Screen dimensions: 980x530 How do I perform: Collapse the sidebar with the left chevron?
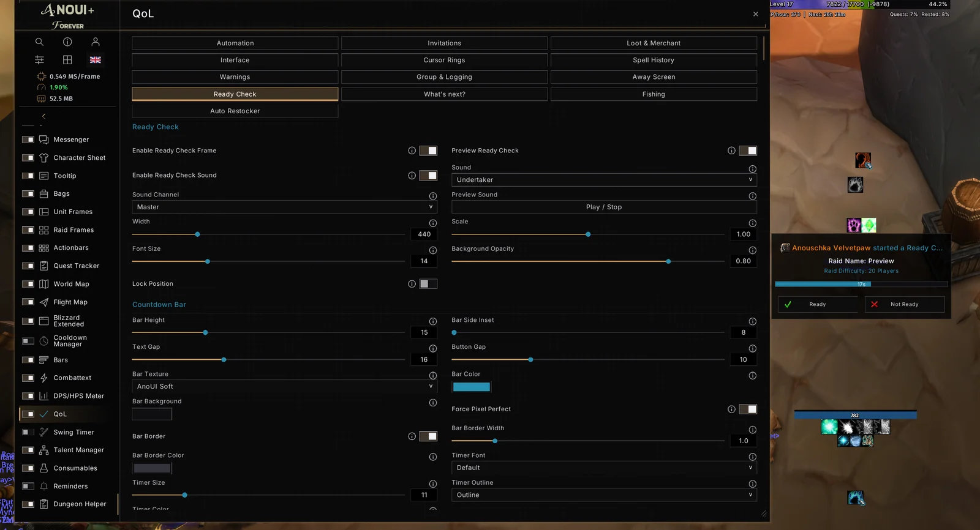tap(43, 116)
